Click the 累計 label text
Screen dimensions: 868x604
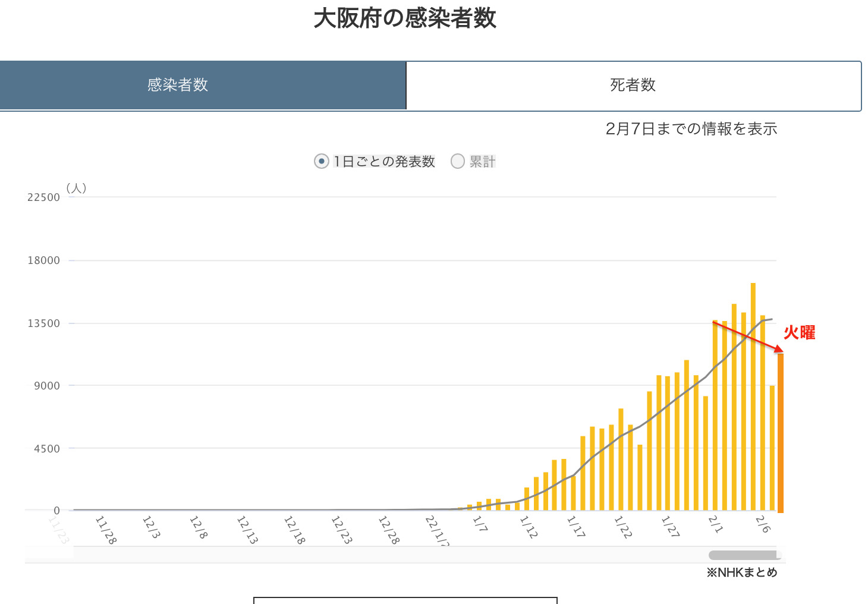pyautogui.click(x=482, y=162)
